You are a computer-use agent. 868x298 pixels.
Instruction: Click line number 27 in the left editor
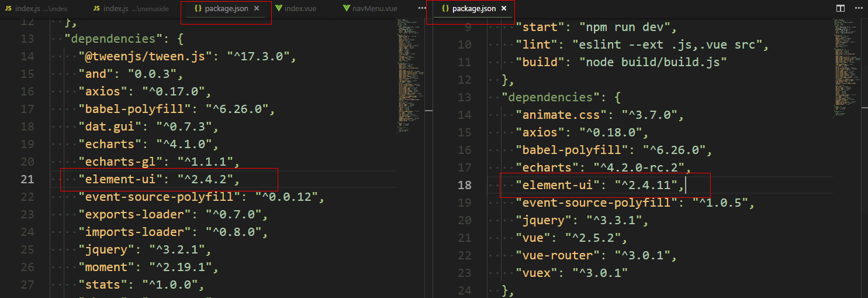(27, 285)
